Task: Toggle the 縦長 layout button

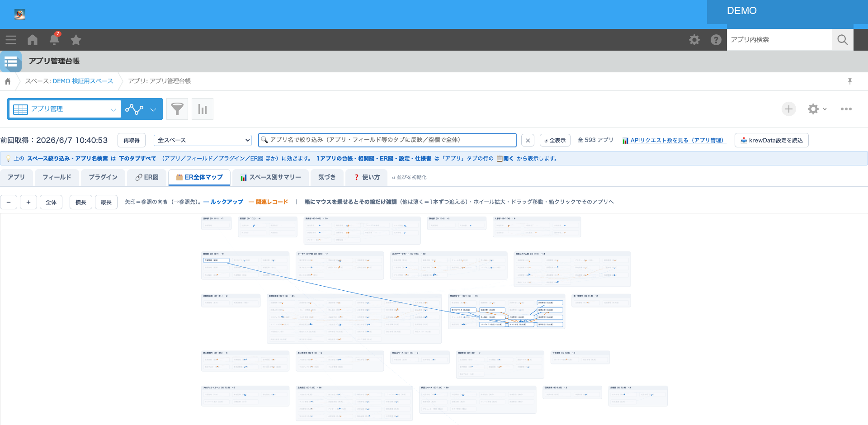Action: coord(106,202)
